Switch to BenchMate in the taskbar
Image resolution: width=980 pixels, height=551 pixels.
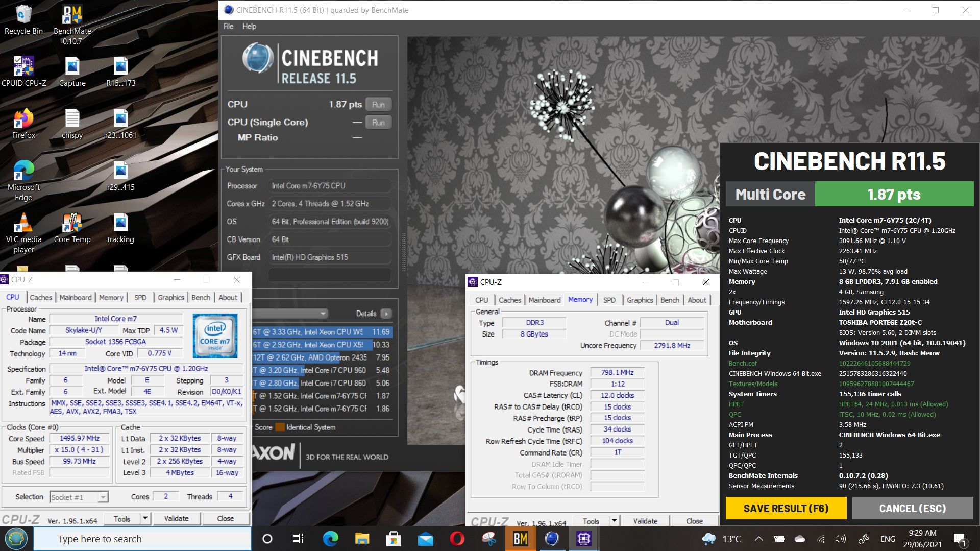pyautogui.click(x=520, y=538)
